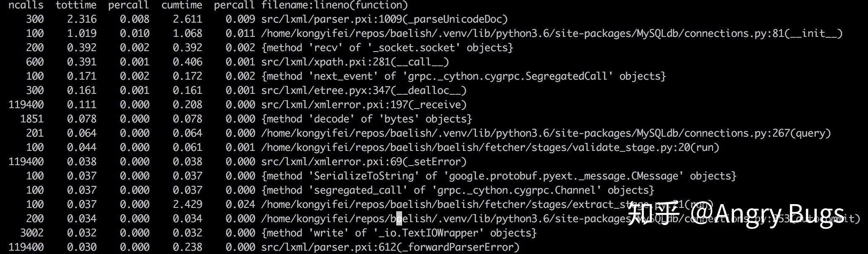Click the connections.py:267 query path
This screenshot has height=254, width=868.
546,133
